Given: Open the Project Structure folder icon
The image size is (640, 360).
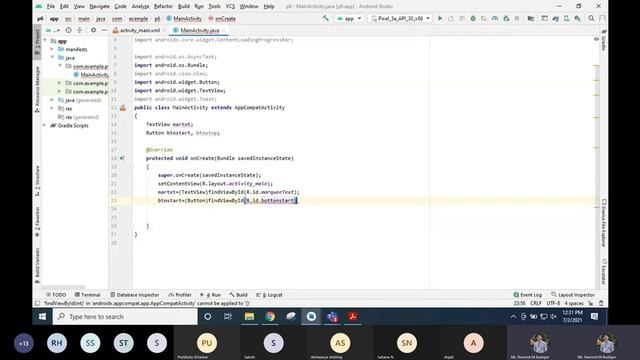Looking at the screenshot, I should coord(531,18).
